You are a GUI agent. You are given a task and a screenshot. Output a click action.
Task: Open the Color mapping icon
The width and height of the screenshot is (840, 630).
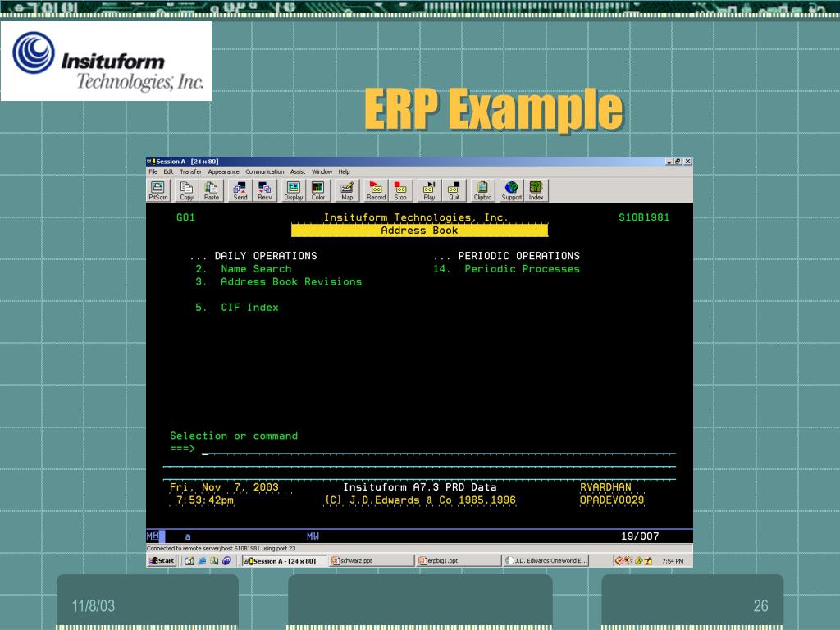317,190
